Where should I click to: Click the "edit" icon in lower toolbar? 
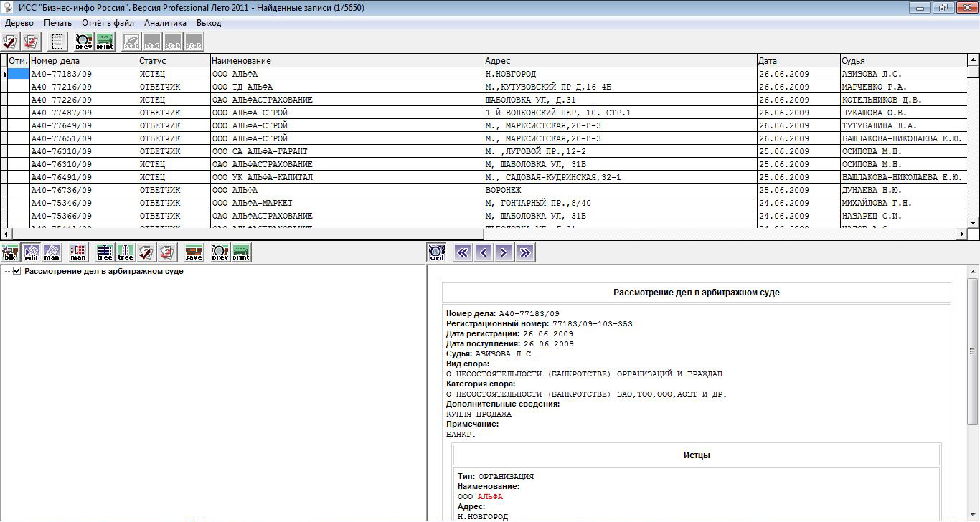click(32, 252)
